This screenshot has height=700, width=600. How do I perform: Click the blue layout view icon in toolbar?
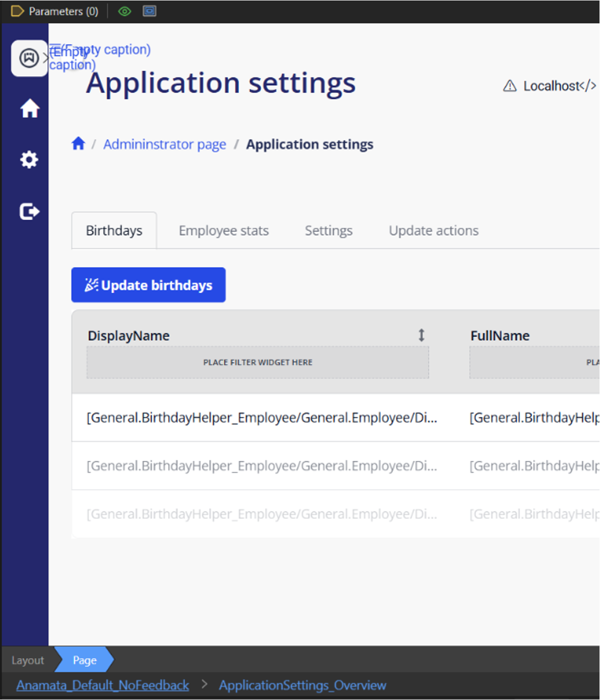(x=149, y=11)
